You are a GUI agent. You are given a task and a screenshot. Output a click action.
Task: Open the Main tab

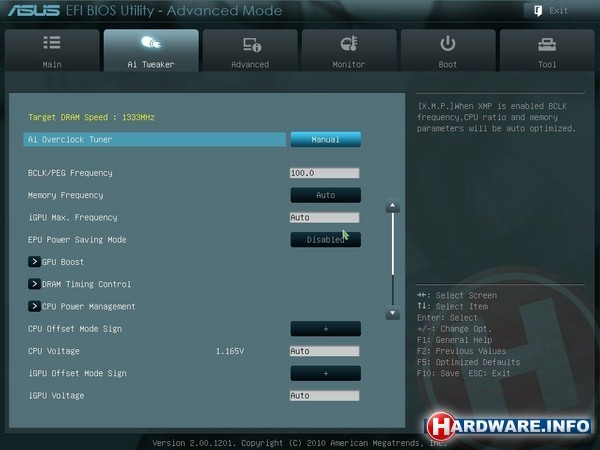pos(52,50)
